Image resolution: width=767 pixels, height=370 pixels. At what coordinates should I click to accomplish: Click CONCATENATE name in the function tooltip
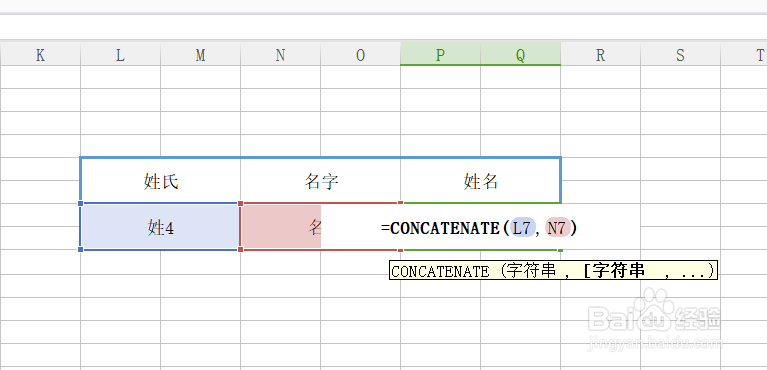click(440, 271)
